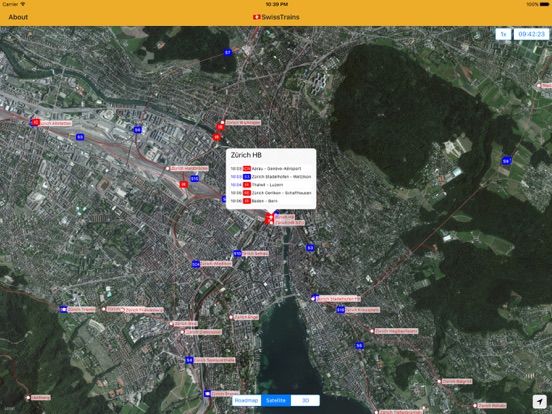This screenshot has width=552, height=414.
Task: Switch map to 3D view
Action: pos(305,400)
